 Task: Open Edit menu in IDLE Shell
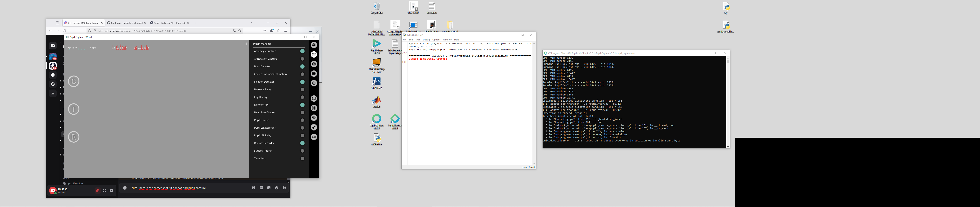[411, 40]
